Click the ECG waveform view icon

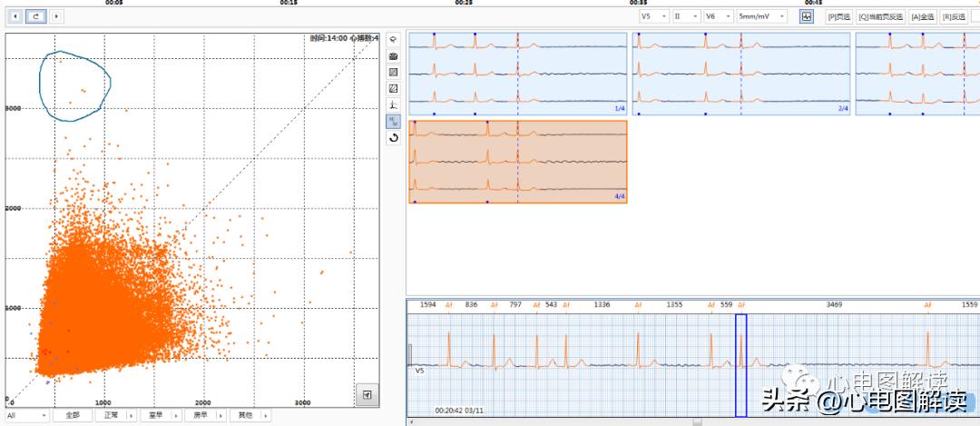tap(806, 16)
